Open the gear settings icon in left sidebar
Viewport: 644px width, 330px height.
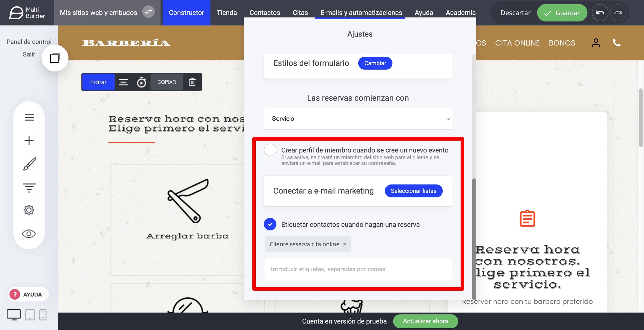pyautogui.click(x=29, y=210)
